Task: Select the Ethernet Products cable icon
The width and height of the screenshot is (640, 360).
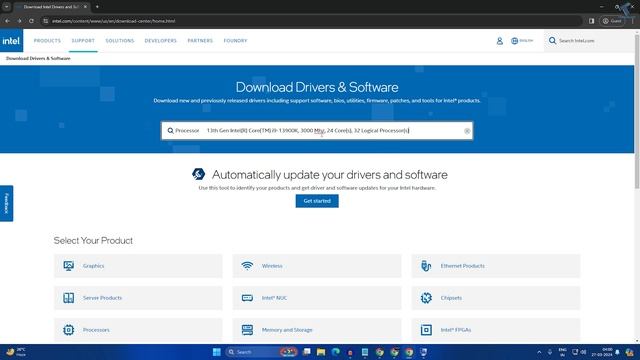Action: point(426,266)
